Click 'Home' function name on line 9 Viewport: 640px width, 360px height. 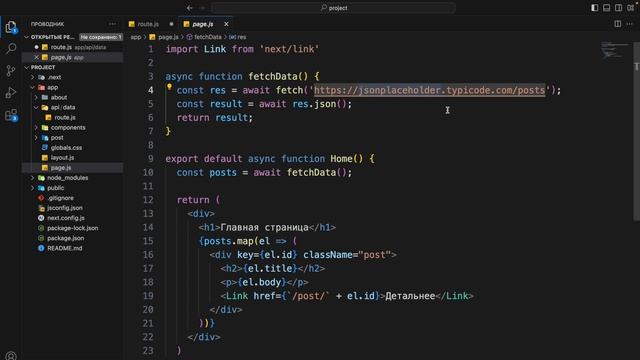[341, 159]
